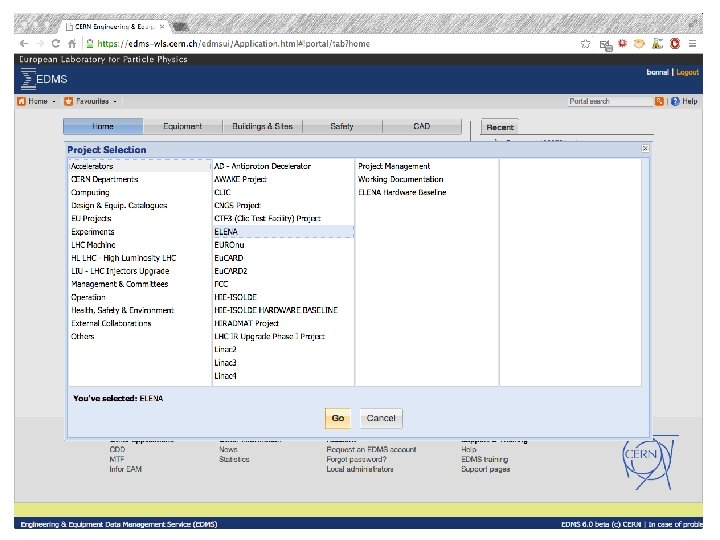
Task: Choose AD - Antiproton Decelerator project
Action: point(283,166)
